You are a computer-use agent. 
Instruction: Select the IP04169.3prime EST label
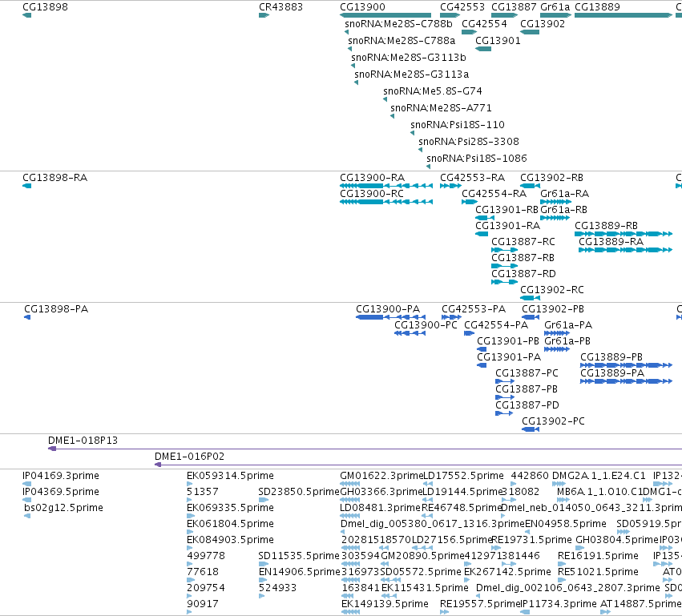click(x=61, y=476)
